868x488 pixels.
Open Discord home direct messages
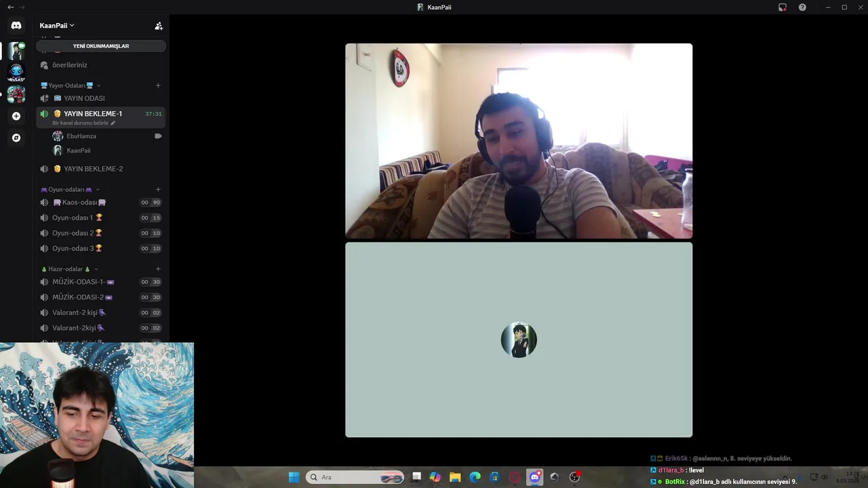point(16,26)
